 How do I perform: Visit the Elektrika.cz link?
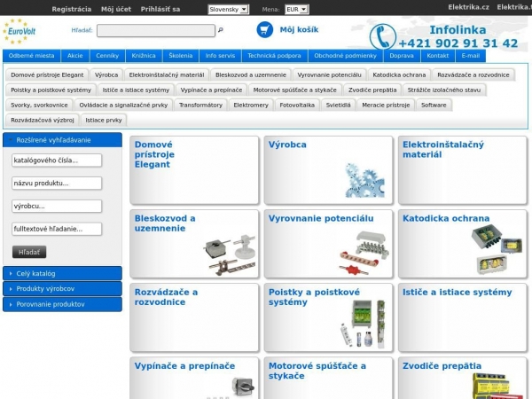(468, 7)
